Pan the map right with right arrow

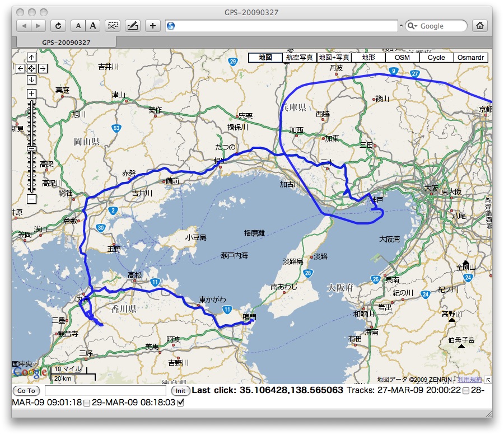43,68
